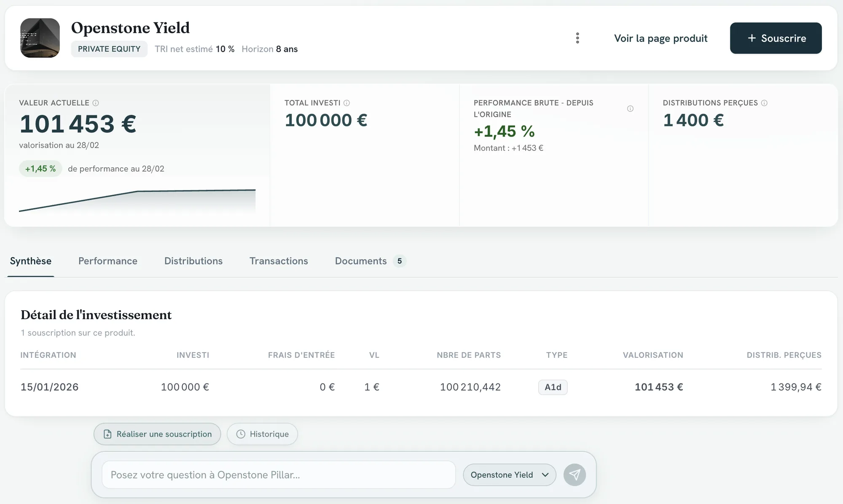Select the Synthèse tab
The height and width of the screenshot is (504, 843).
(x=31, y=261)
